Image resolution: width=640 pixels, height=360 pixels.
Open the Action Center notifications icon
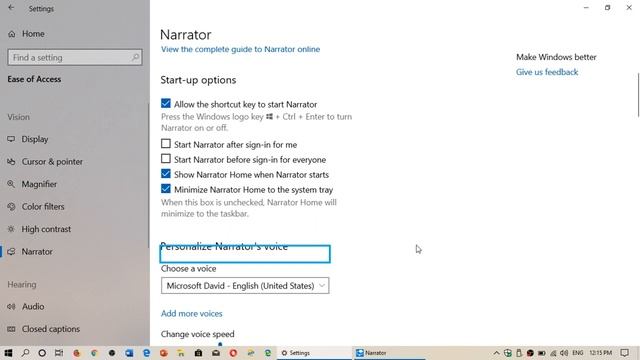coord(624,353)
